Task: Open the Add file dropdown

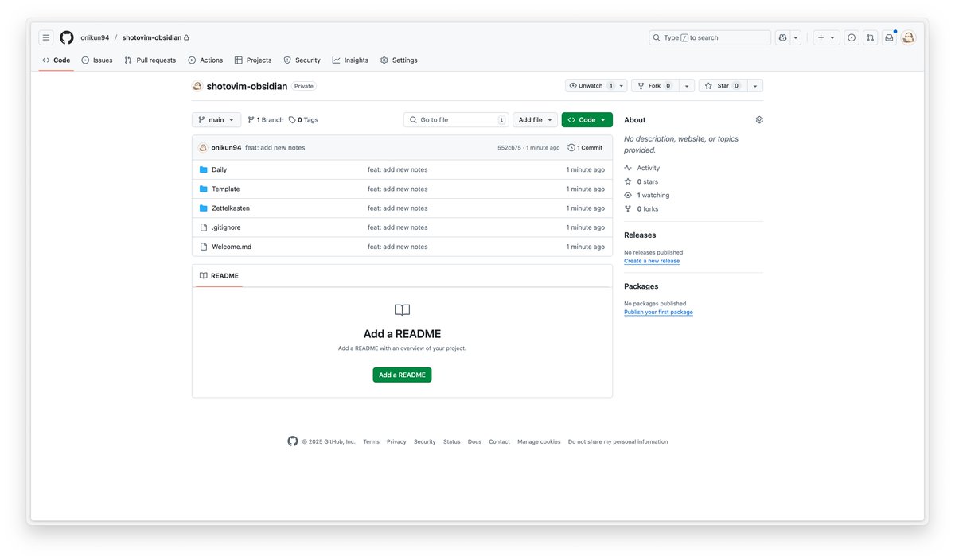Action: click(x=535, y=120)
